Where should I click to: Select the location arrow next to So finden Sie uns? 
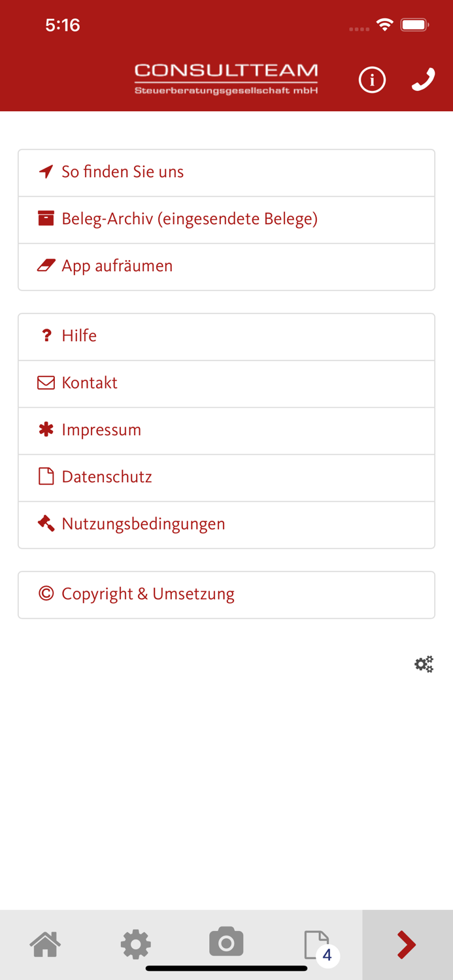(46, 171)
